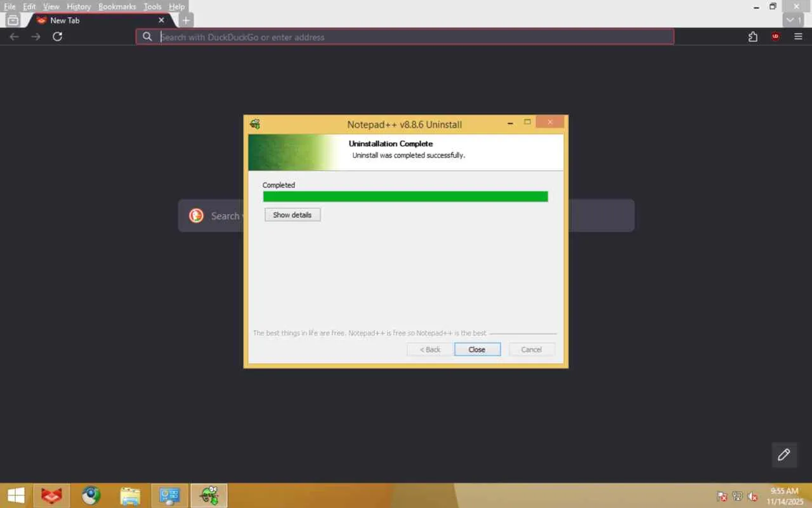
Task: Click the Notepad++ icon in the uninstaller title bar
Action: point(255,124)
